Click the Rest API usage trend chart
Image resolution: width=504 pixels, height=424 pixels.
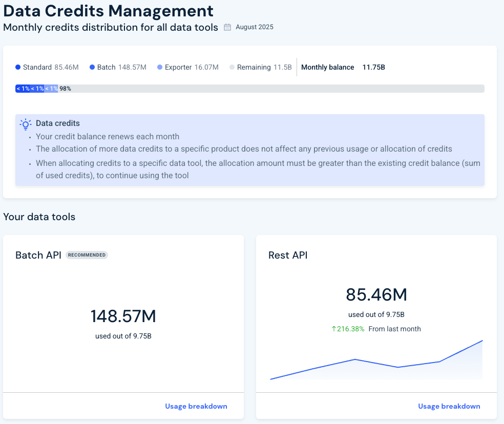click(376, 361)
